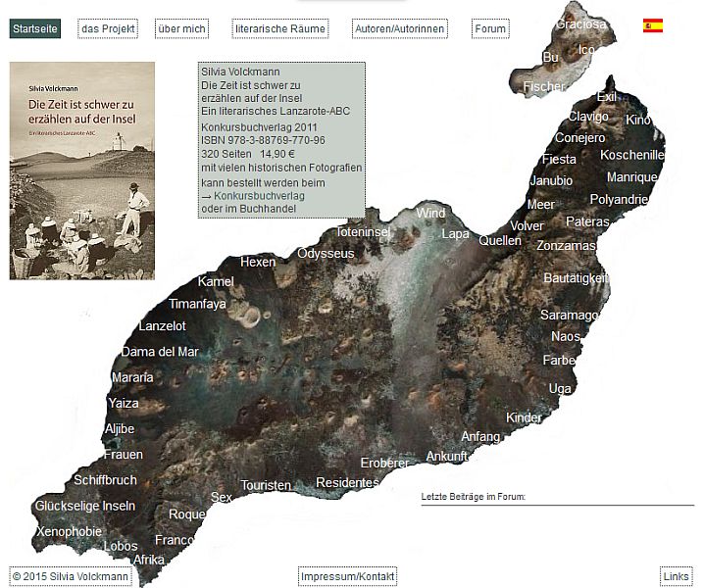
Task: Navigate to Autoren/Autorinnen page
Action: (x=399, y=29)
